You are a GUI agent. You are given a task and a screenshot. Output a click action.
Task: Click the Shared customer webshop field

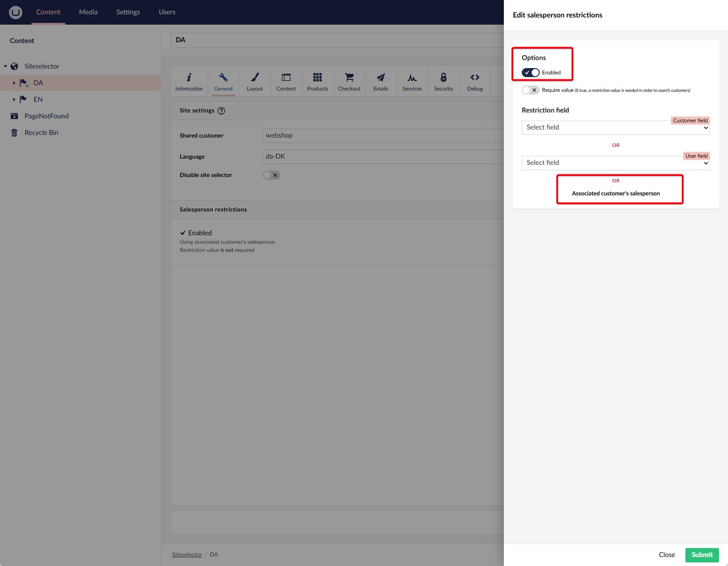(383, 135)
